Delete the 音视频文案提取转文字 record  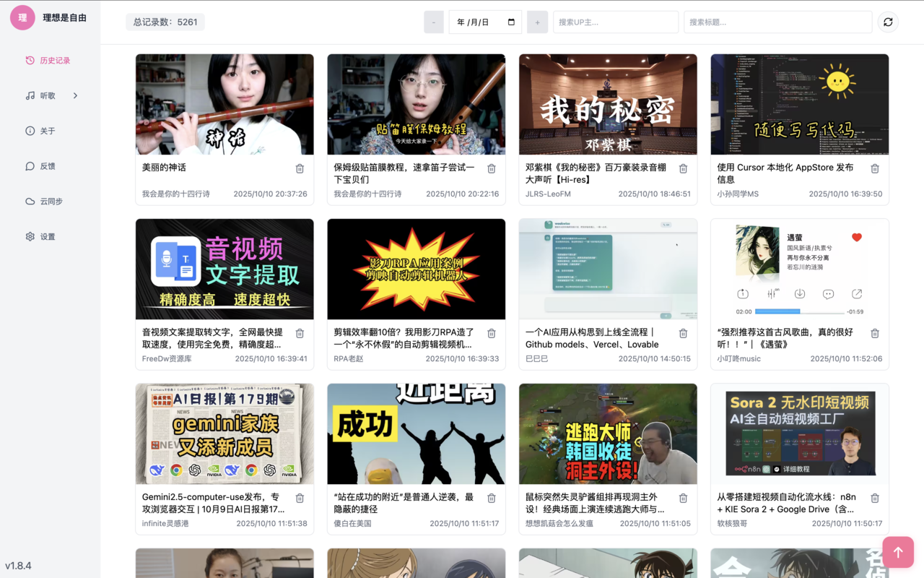(300, 333)
